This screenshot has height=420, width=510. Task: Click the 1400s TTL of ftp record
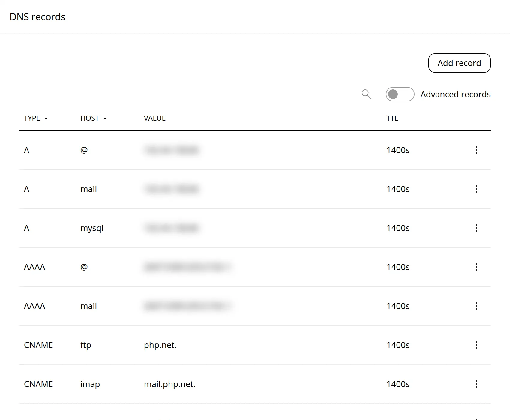(x=398, y=345)
